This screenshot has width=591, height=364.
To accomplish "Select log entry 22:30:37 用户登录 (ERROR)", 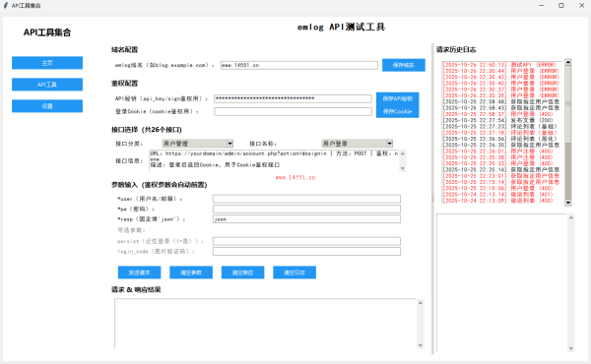I will 500,90.
